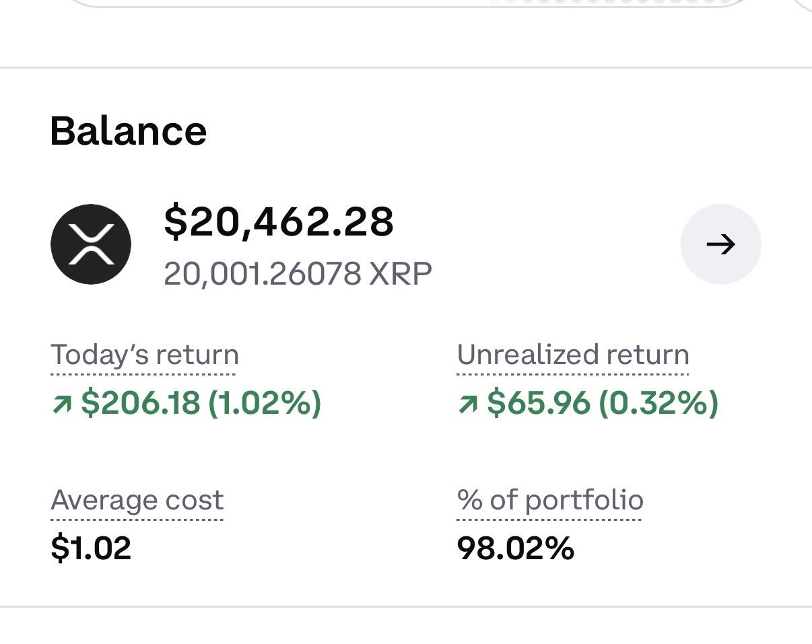The width and height of the screenshot is (812, 644).
Task: Select the 20,001.26078 XRP quantity text
Action: tap(298, 274)
